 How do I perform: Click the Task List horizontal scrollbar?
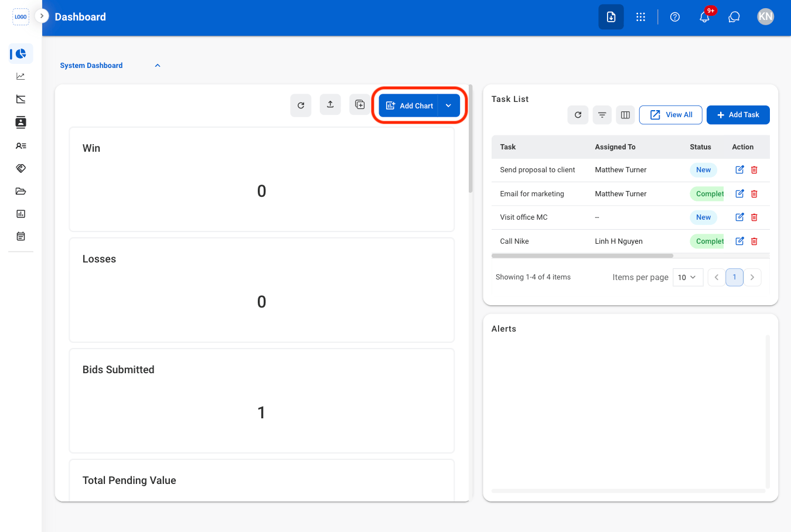(582, 255)
